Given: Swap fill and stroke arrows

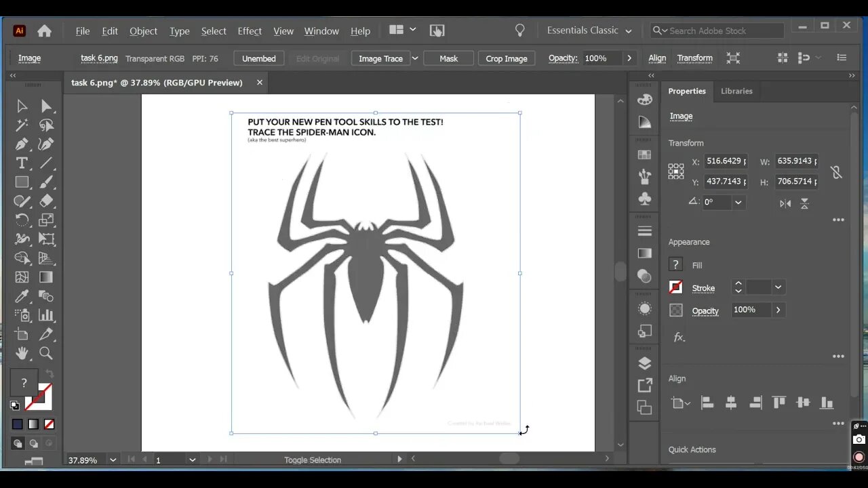Looking at the screenshot, I should (x=50, y=373).
